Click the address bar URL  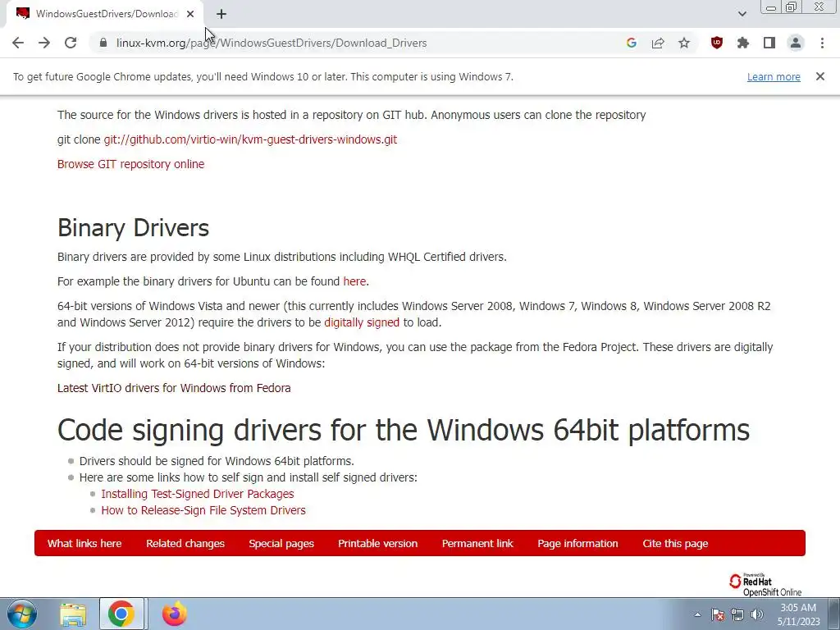(271, 43)
